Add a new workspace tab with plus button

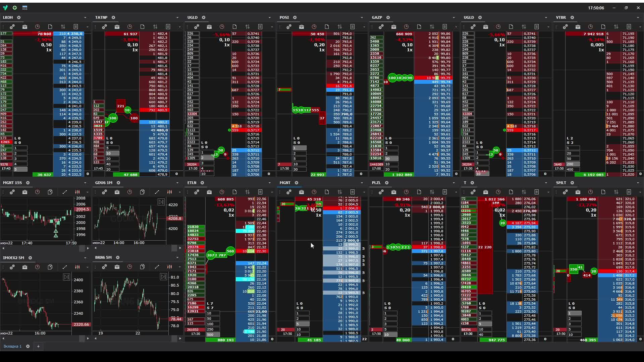[x=38, y=346]
